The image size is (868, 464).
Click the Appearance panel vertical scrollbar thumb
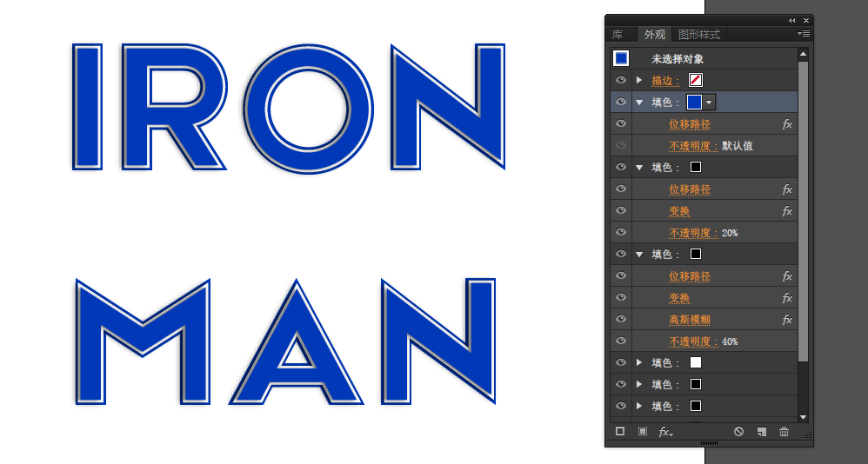[804, 211]
